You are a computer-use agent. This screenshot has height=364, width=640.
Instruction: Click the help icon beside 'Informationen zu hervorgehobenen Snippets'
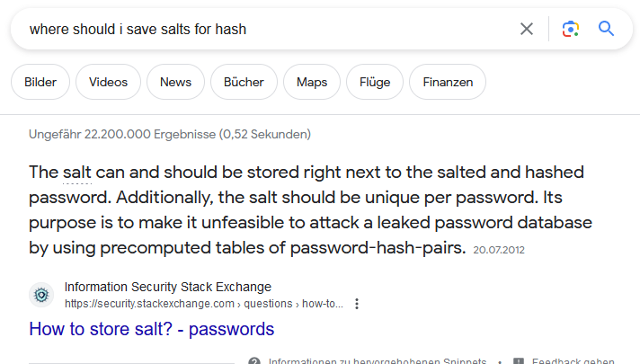254,360
